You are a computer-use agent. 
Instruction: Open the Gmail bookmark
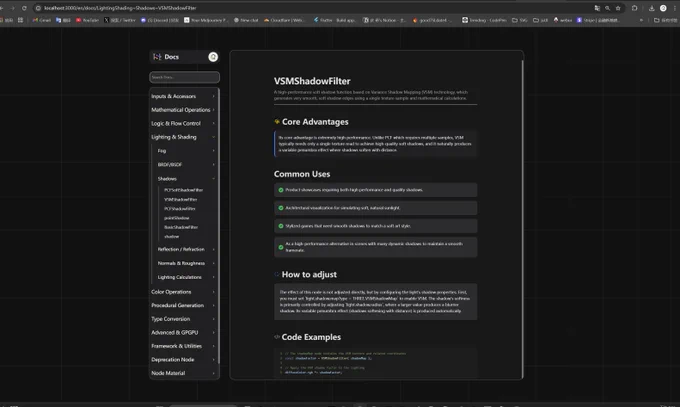coord(42,20)
